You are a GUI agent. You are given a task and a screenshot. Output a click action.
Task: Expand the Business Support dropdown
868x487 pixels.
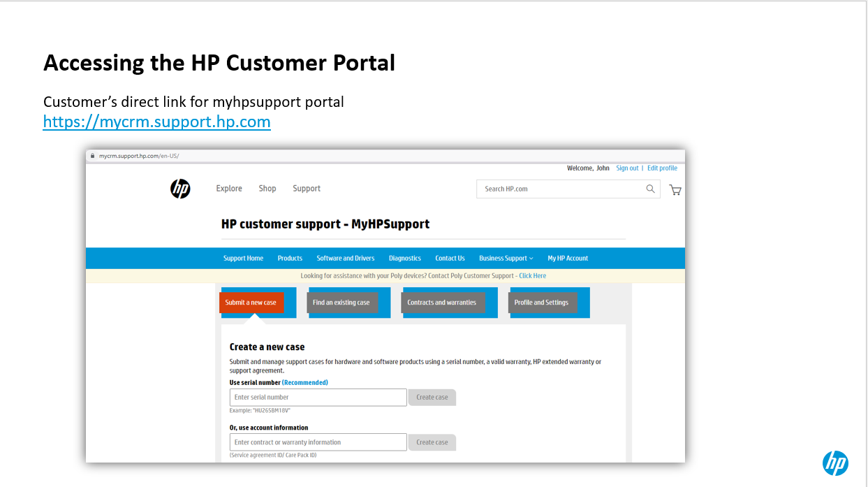tap(506, 258)
